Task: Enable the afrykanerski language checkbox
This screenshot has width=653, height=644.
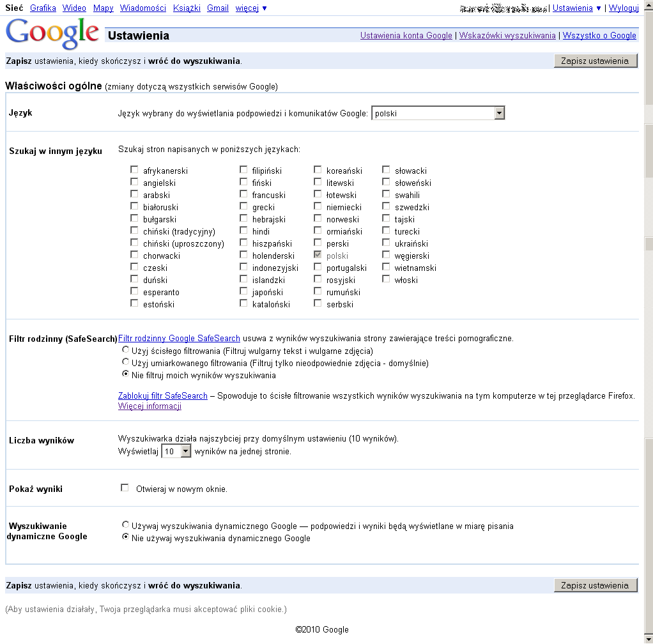Action: (x=134, y=170)
